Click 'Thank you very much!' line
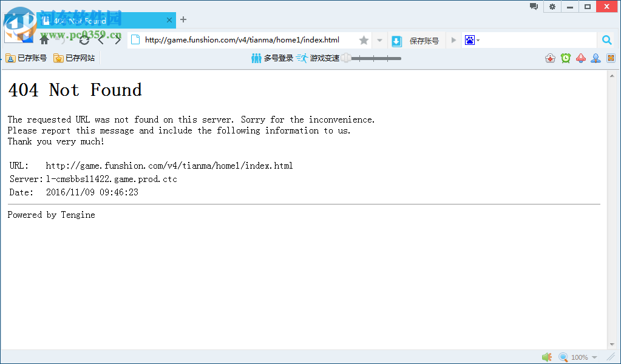Image resolution: width=621 pixels, height=364 pixels. [x=56, y=141]
